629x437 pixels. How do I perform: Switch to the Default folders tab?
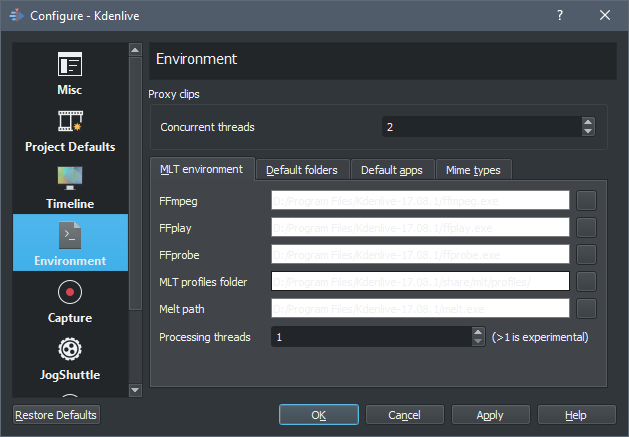coord(302,170)
